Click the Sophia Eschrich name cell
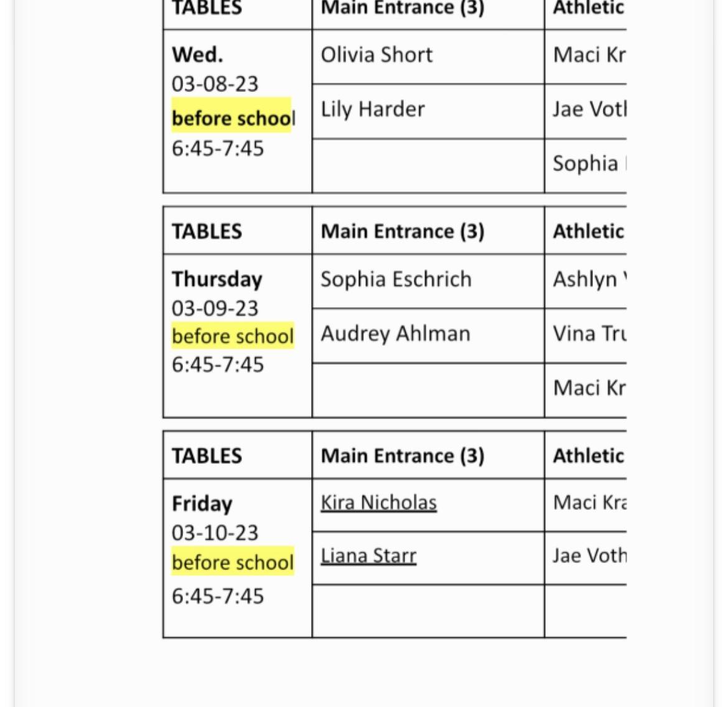This screenshot has width=728, height=707. coord(396,279)
